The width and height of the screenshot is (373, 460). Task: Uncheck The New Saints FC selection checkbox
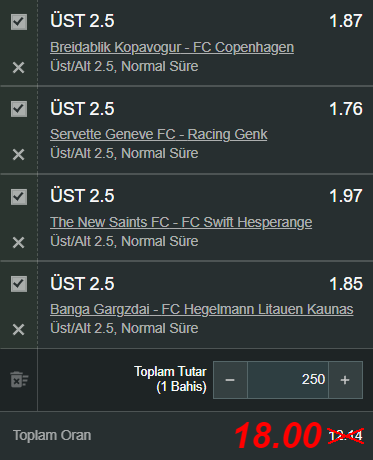point(19,197)
